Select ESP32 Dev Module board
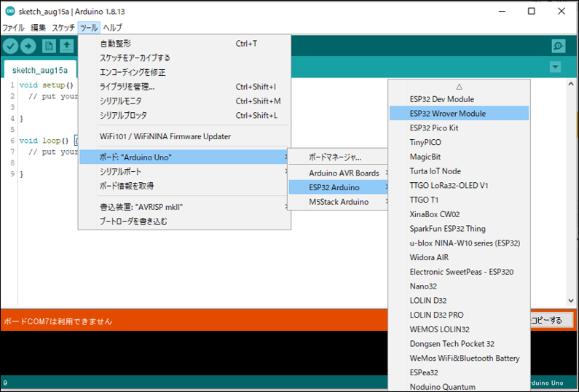This screenshot has height=392, width=579. click(441, 99)
